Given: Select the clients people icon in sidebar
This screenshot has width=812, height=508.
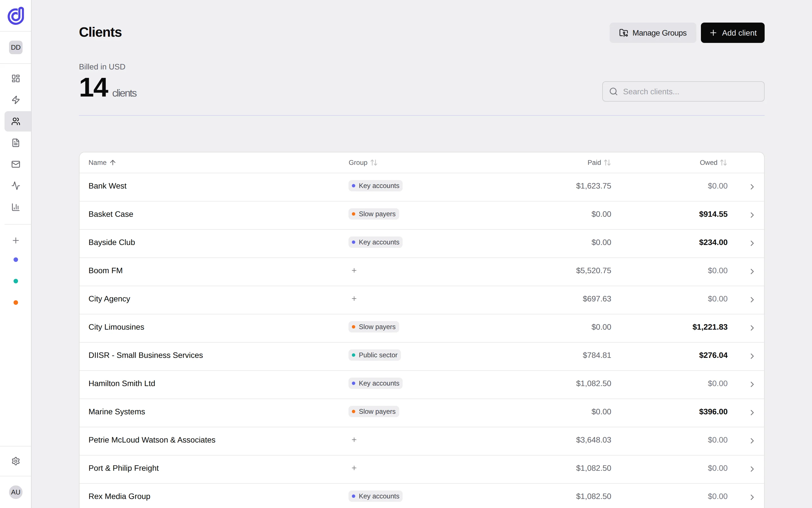Looking at the screenshot, I should point(16,121).
